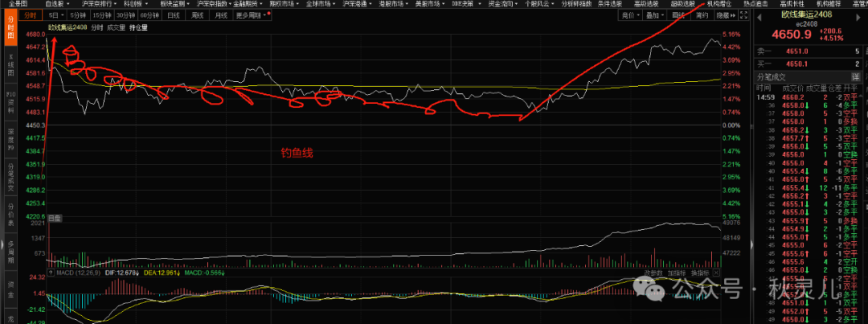Open 超级选股 in the top menu
Viewport: 868px width, 324px height.
[683, 3]
